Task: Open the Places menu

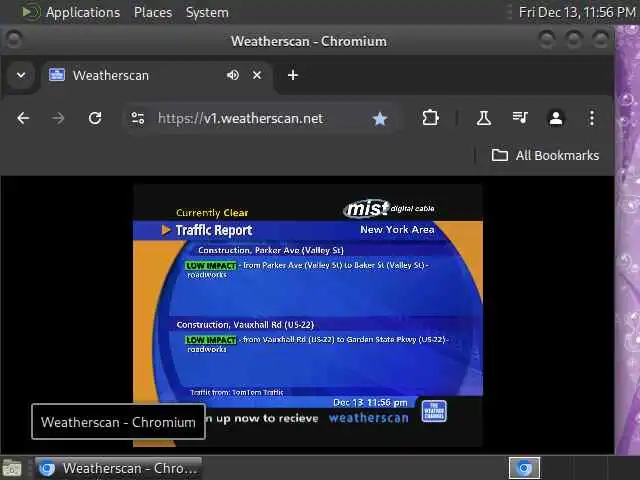Action: coord(153,12)
